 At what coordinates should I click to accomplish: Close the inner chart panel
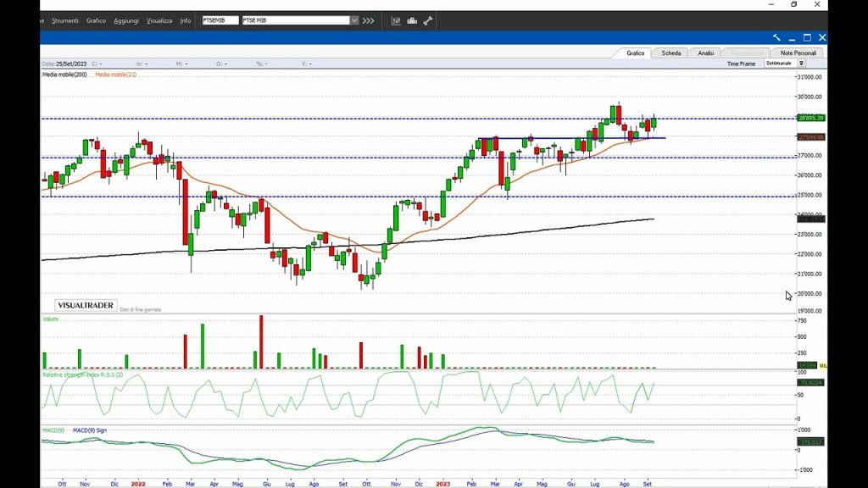point(822,37)
